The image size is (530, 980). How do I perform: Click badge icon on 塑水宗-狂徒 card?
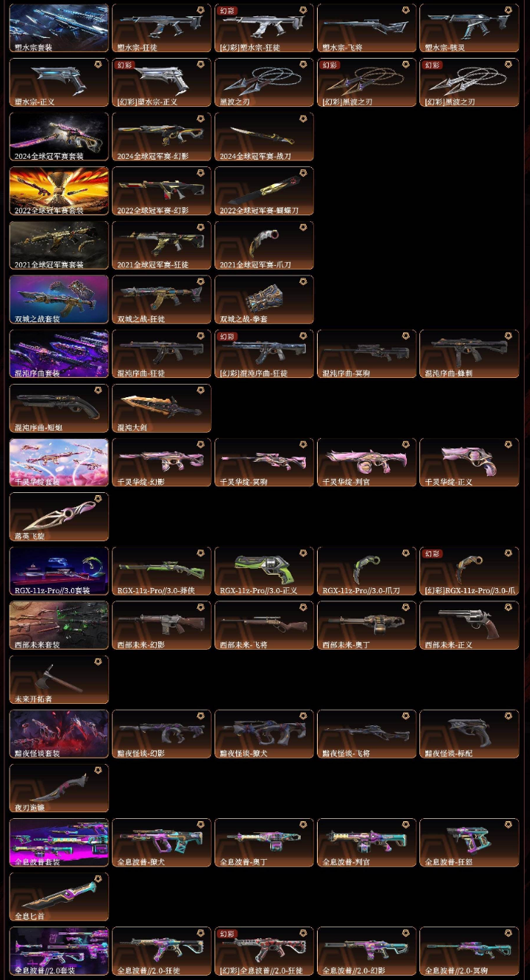(200, 11)
